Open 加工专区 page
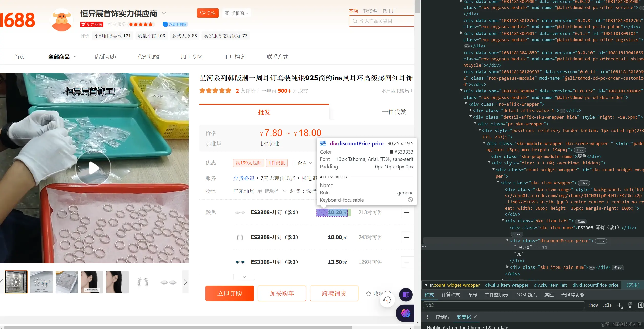This screenshot has height=329, width=644. coord(192,57)
